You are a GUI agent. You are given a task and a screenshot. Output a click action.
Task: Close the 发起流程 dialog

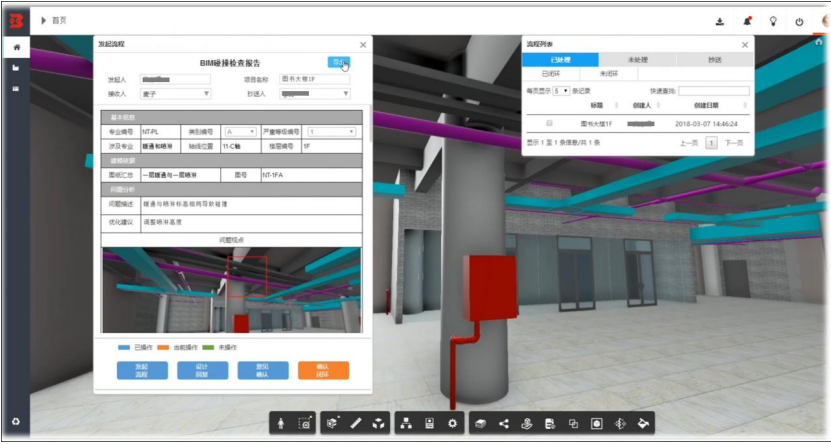(x=363, y=45)
